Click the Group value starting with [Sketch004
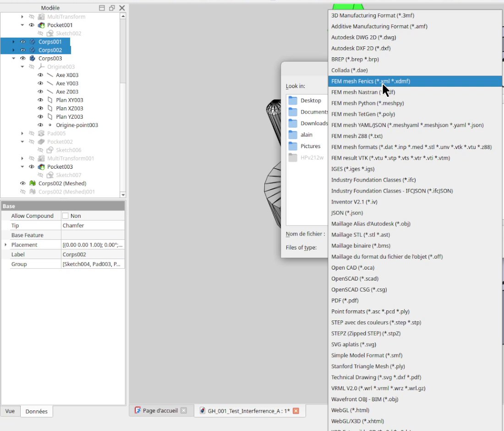This screenshot has width=504, height=431. tap(92, 264)
